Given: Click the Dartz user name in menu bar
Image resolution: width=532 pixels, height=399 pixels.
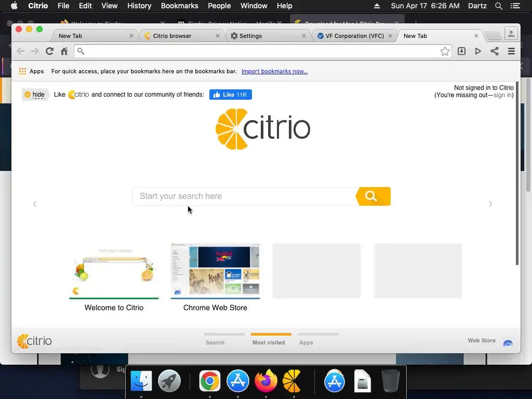Looking at the screenshot, I should 477,6.
